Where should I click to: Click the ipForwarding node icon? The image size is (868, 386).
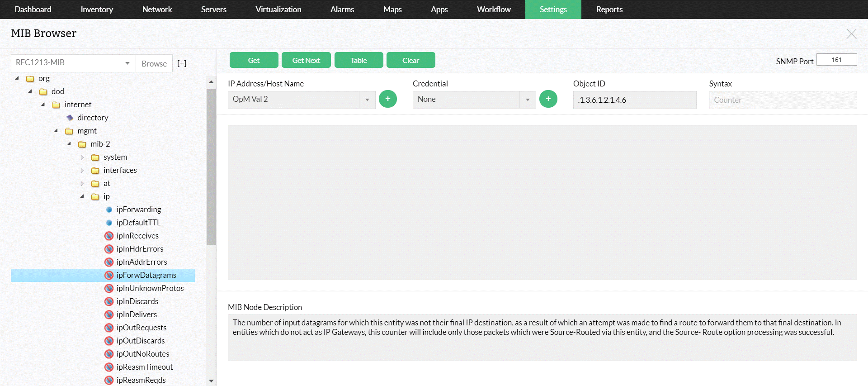[109, 210]
